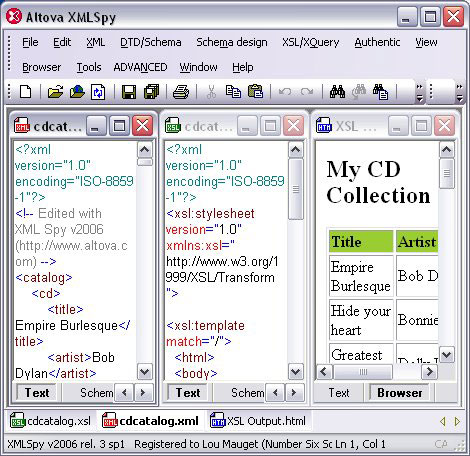Open the Window menu
This screenshot has height=456, width=470.
point(199,67)
